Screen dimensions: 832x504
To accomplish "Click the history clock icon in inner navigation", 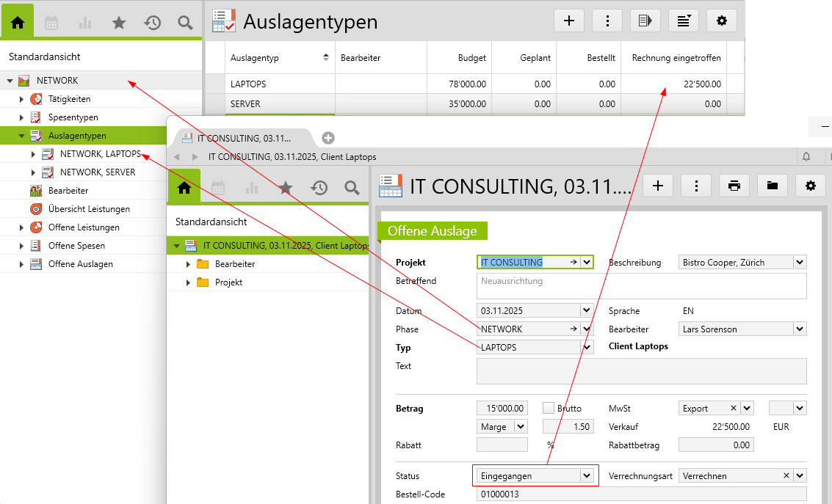I will [319, 188].
